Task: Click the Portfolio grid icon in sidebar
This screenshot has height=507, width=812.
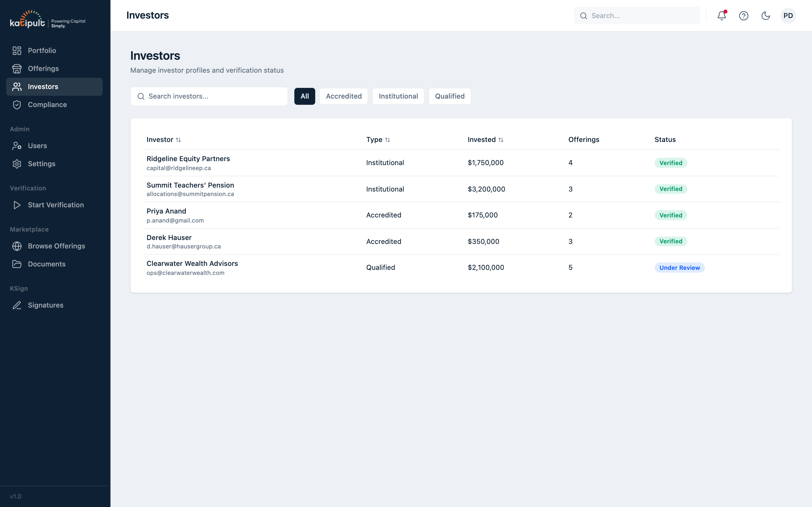Action: pos(17,51)
